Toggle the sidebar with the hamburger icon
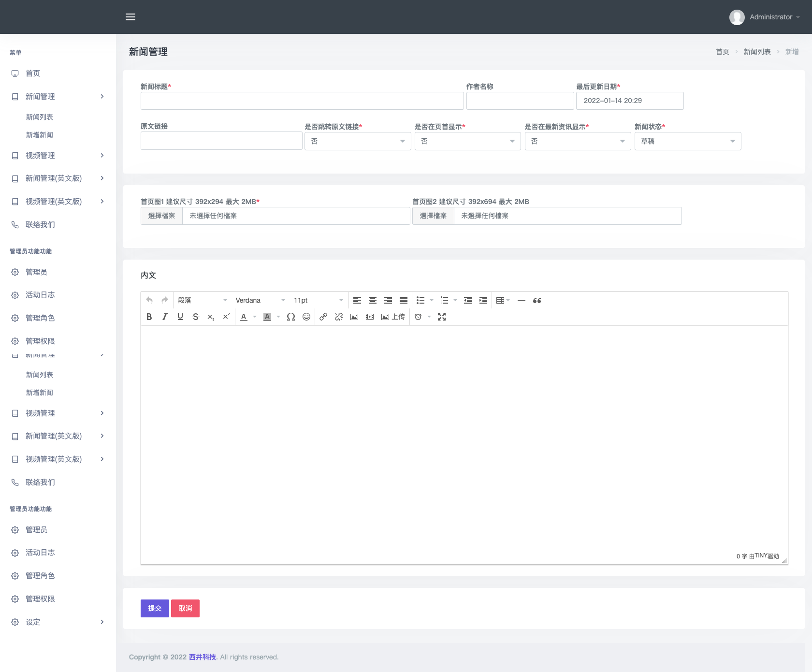 pos(130,17)
